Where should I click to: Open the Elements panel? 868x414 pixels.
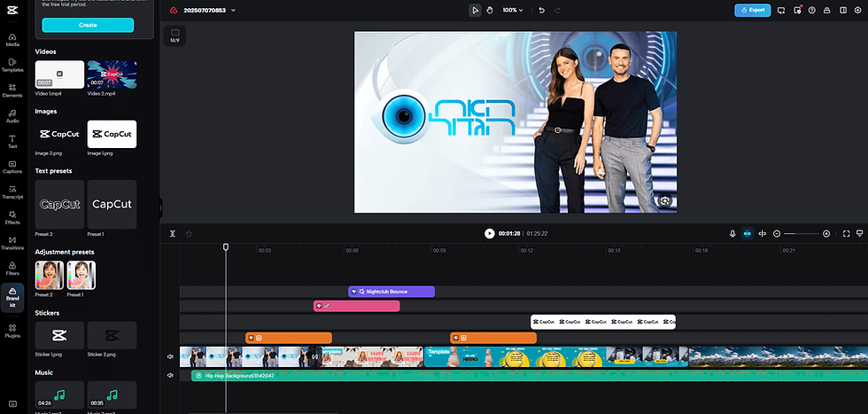12,90
